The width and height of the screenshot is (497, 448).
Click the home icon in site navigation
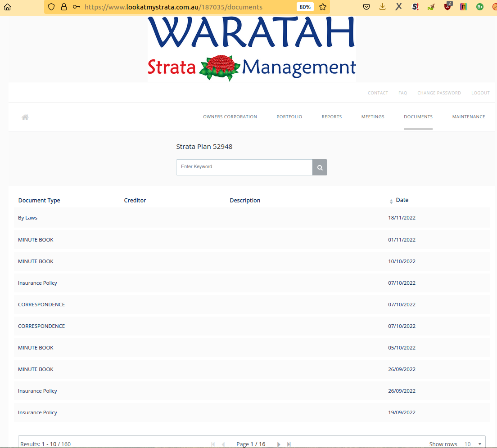(x=25, y=117)
